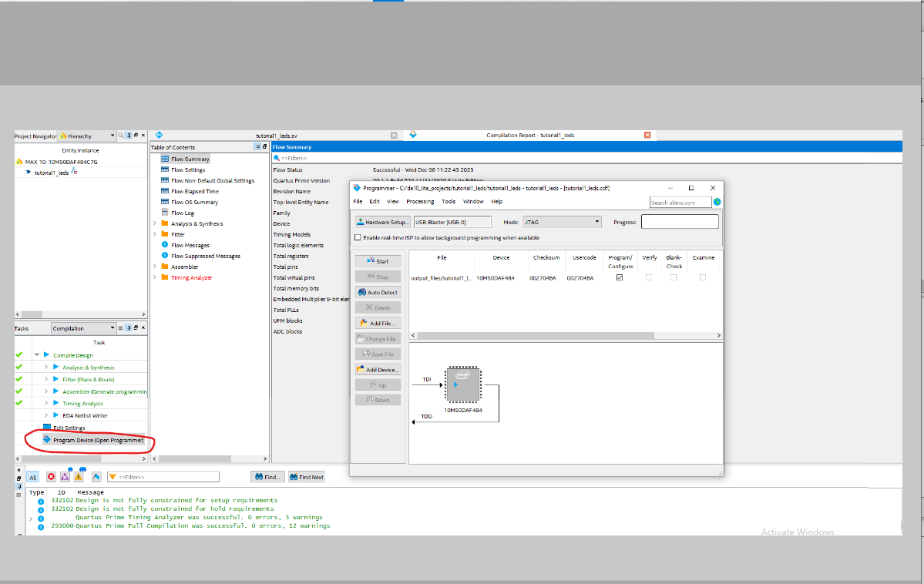Click the Edit Settings task icon
The image size is (924, 584).
click(x=46, y=428)
